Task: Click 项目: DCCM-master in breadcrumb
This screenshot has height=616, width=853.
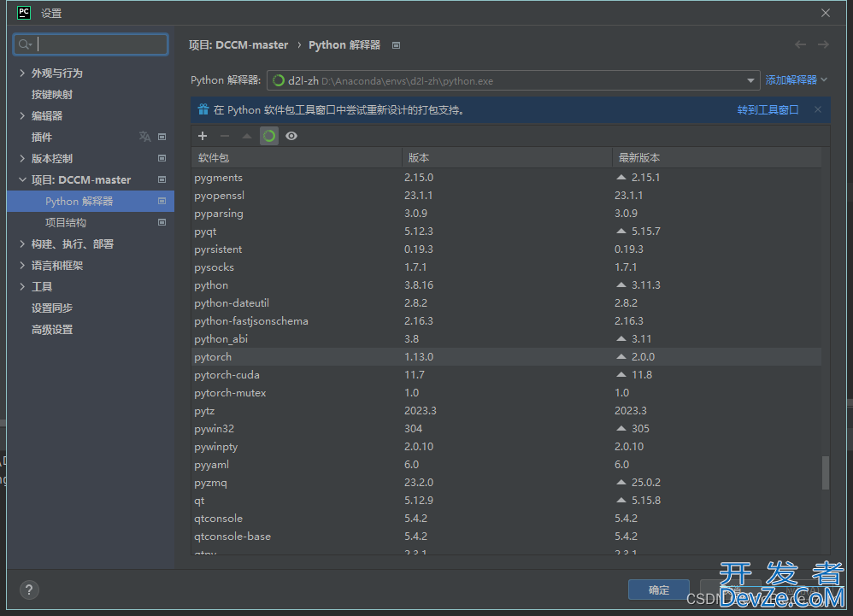Action: pyautogui.click(x=238, y=45)
